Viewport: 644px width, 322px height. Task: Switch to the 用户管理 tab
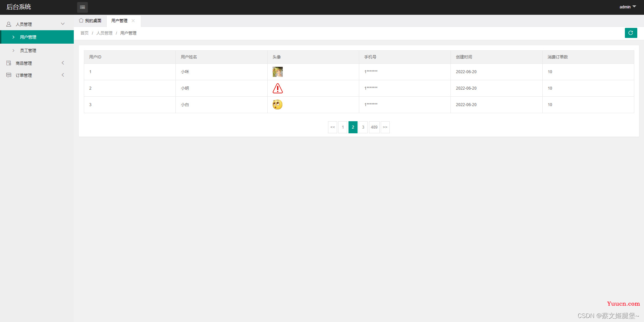(x=123, y=21)
